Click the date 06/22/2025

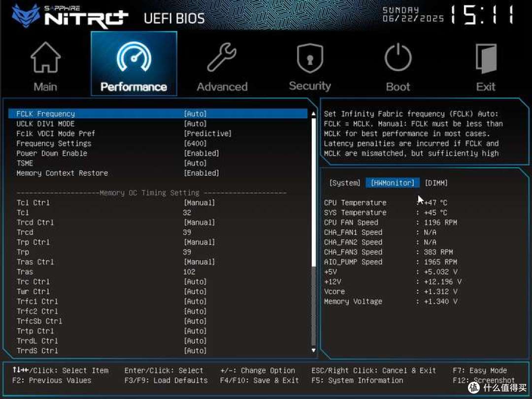[x=413, y=18]
